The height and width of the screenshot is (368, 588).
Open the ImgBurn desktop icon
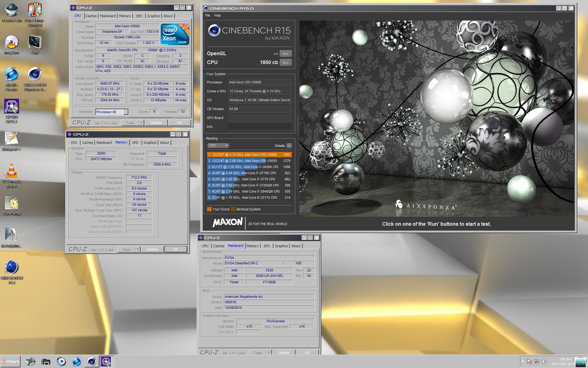pos(12,44)
